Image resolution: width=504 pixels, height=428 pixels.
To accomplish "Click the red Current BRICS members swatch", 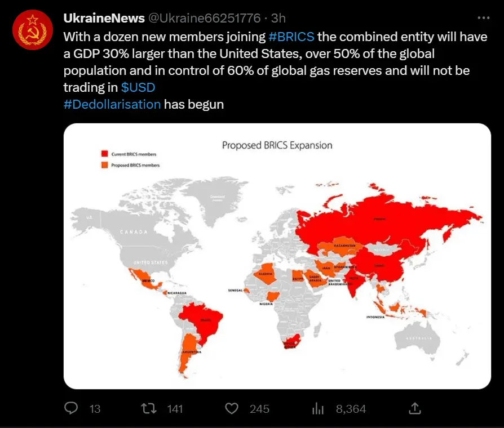I will [104, 154].
